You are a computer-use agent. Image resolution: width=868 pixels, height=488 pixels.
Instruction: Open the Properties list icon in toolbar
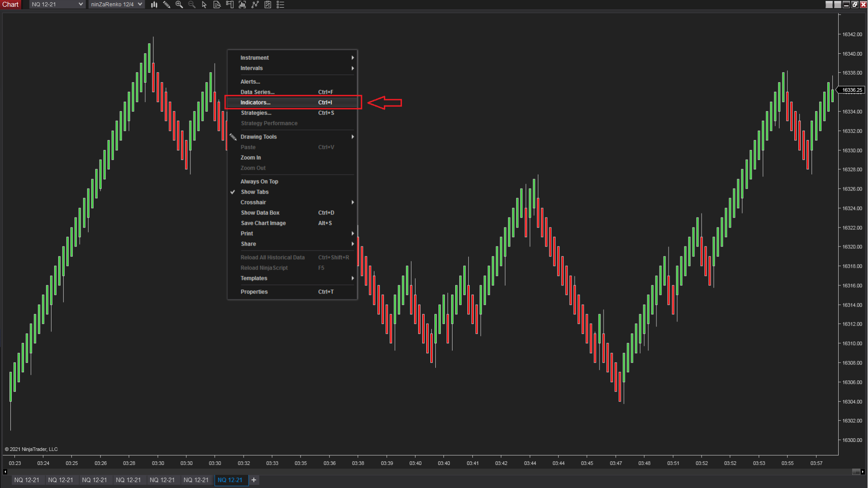[x=280, y=5]
